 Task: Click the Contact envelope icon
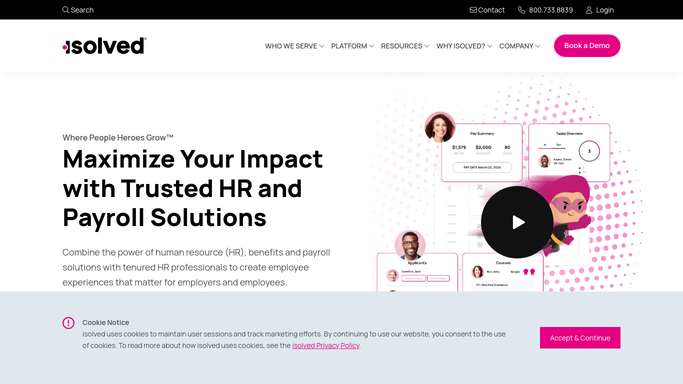pos(473,10)
